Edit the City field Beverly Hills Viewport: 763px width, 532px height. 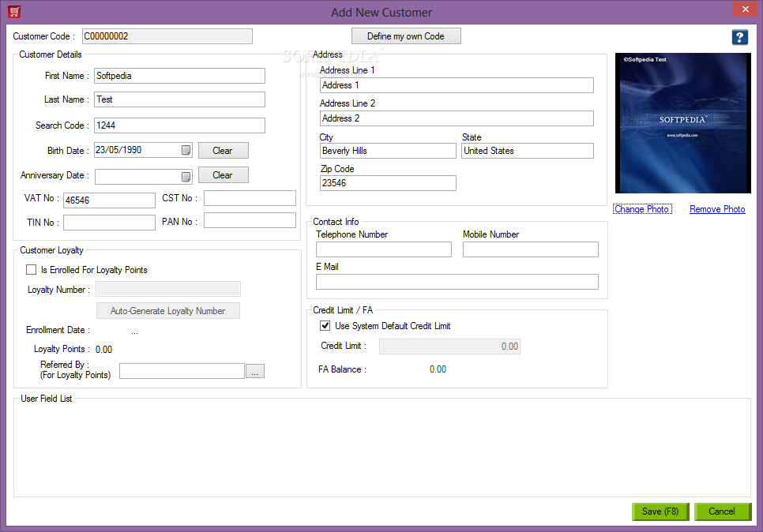pos(388,151)
